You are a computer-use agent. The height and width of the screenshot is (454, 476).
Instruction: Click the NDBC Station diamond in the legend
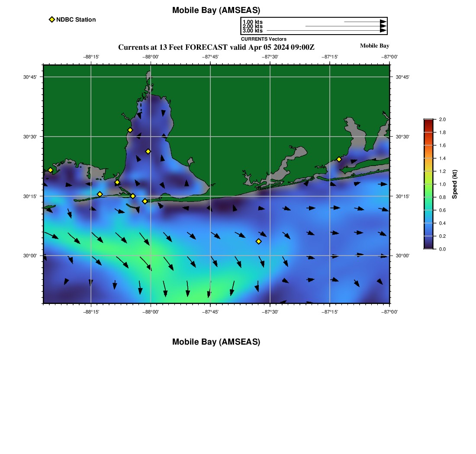click(52, 19)
